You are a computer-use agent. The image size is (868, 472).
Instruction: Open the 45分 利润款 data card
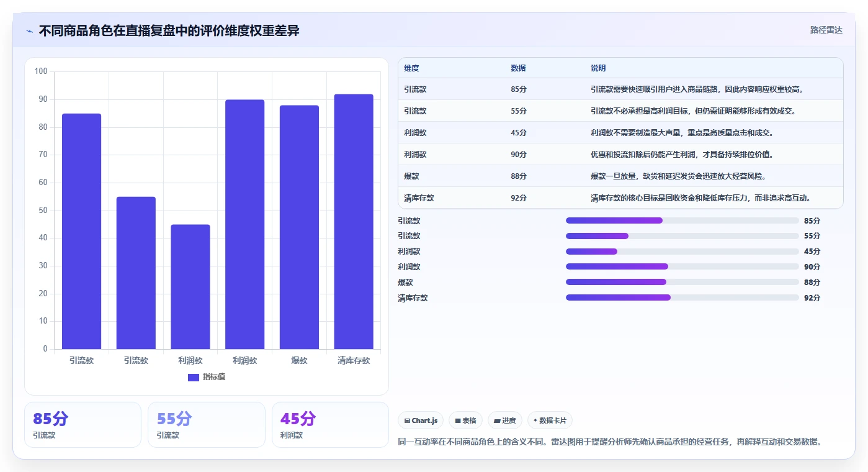coord(330,425)
